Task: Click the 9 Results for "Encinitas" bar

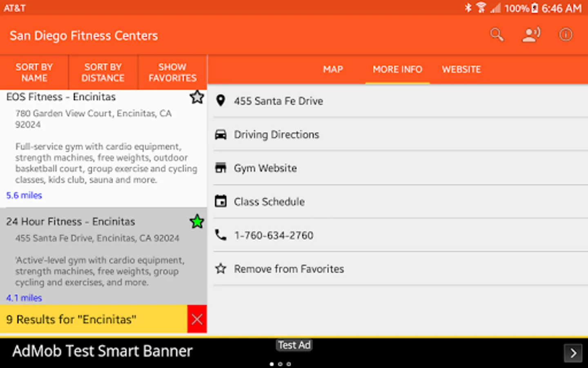Action: coord(94,319)
